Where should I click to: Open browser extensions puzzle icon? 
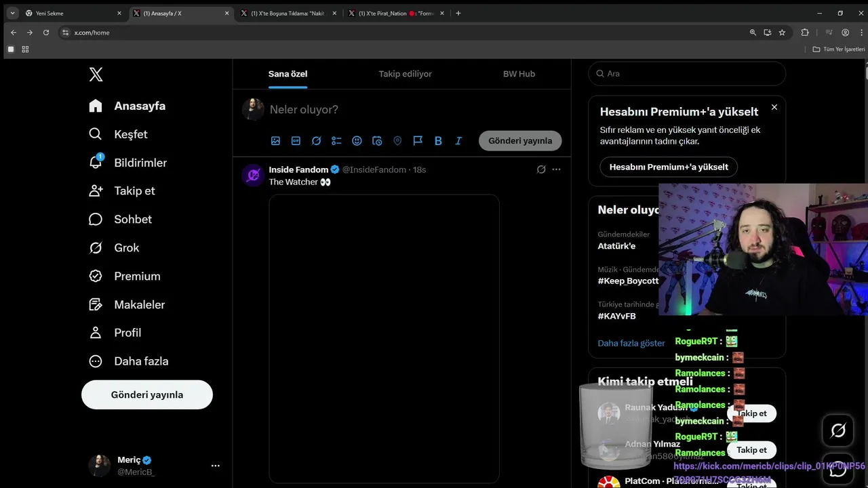[x=805, y=33]
